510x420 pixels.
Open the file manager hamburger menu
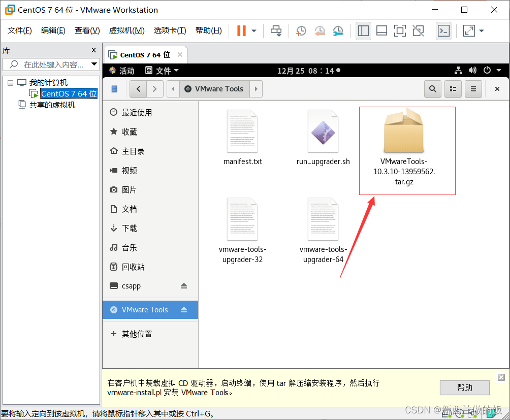[x=473, y=89]
